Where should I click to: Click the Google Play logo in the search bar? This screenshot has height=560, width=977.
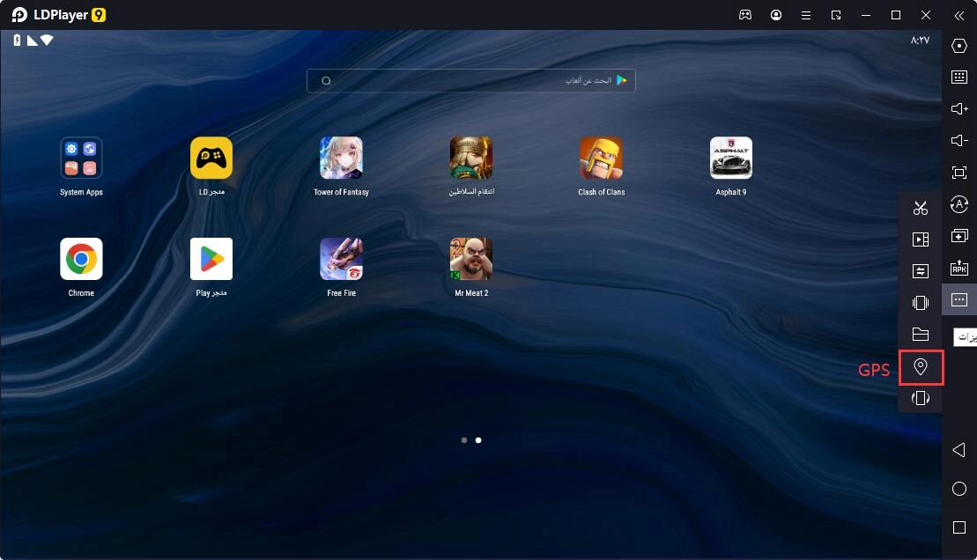pyautogui.click(x=621, y=80)
